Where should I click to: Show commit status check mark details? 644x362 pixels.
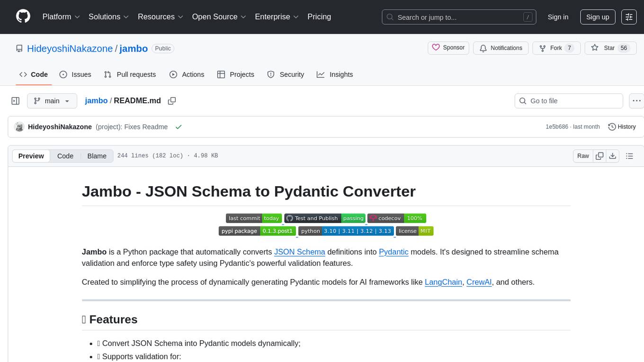(x=179, y=127)
